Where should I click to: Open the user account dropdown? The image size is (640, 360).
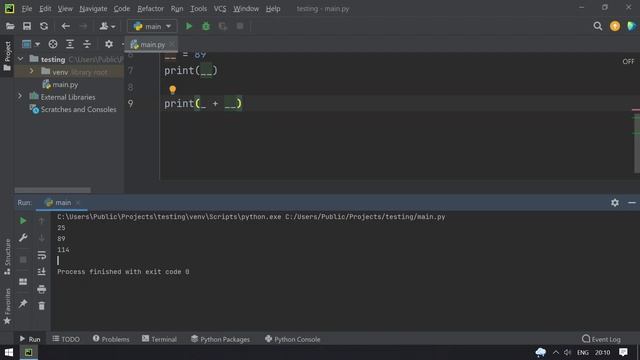tap(107, 27)
